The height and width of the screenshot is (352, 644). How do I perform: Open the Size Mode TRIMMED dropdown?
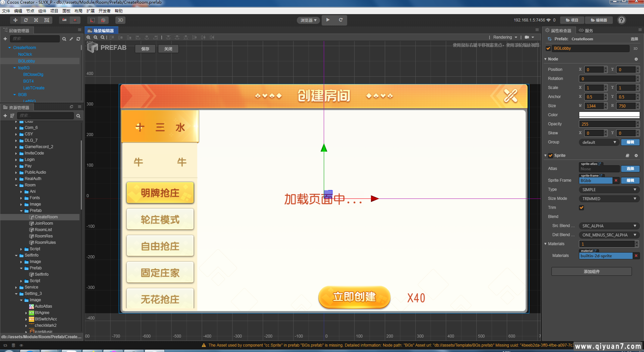click(609, 199)
